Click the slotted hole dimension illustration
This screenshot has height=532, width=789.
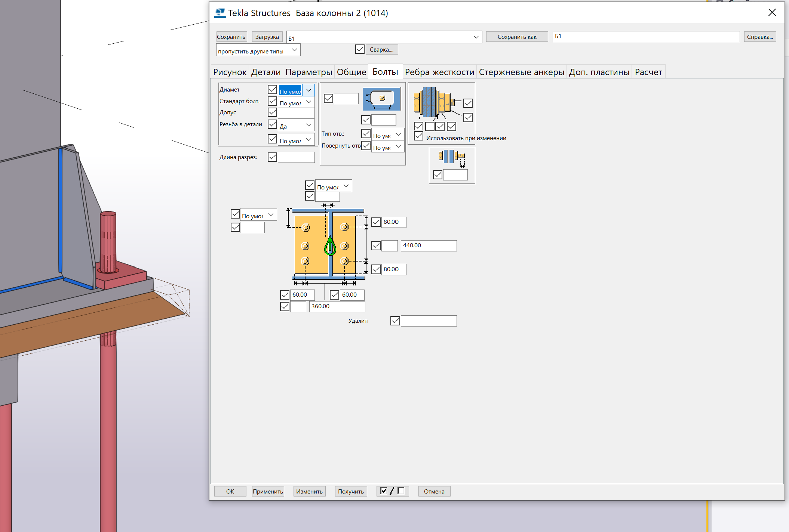pos(381,99)
